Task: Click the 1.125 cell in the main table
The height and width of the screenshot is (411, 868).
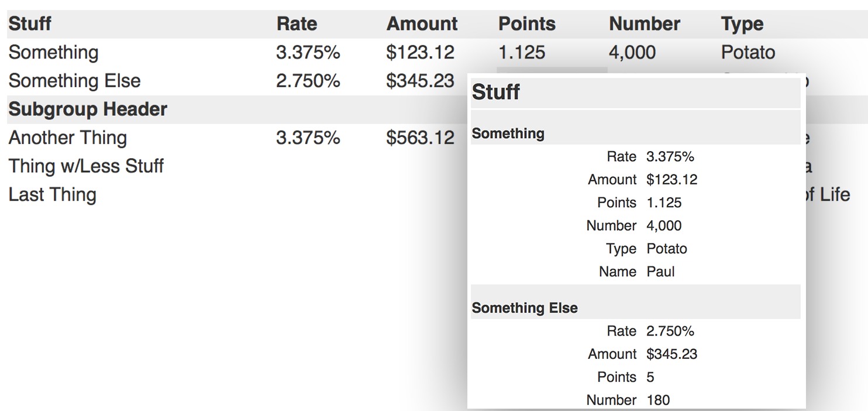Action: (522, 53)
